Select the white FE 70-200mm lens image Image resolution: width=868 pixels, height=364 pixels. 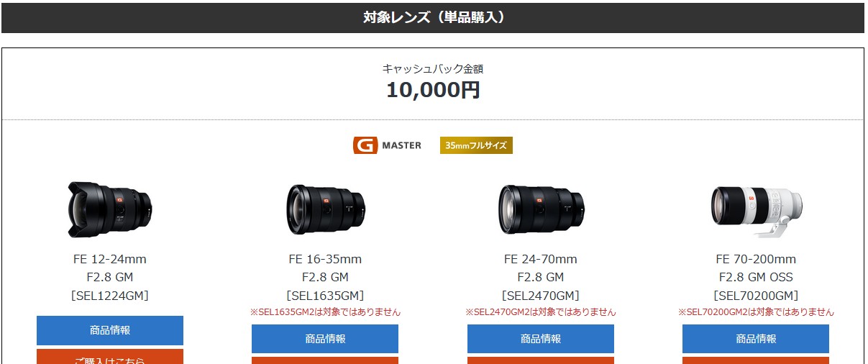(x=756, y=211)
